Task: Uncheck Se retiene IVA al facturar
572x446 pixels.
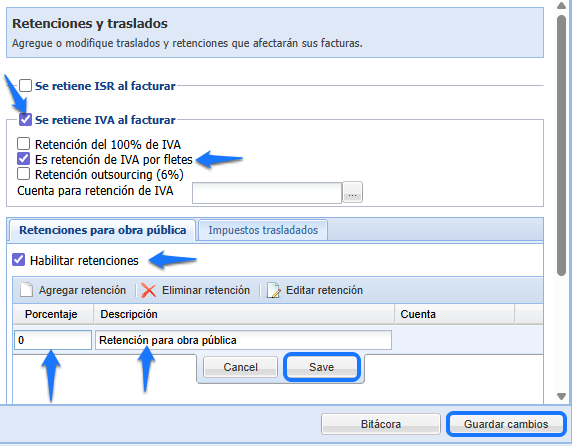Action: pos(25,120)
